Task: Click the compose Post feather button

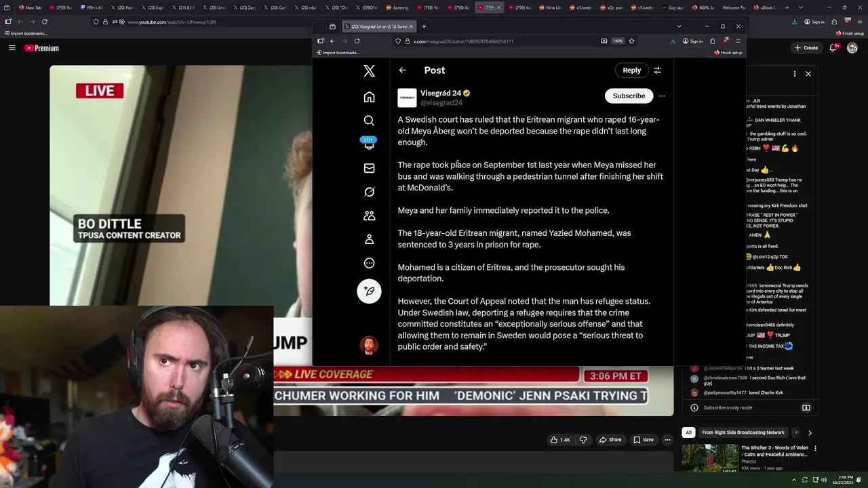Action: click(x=369, y=291)
